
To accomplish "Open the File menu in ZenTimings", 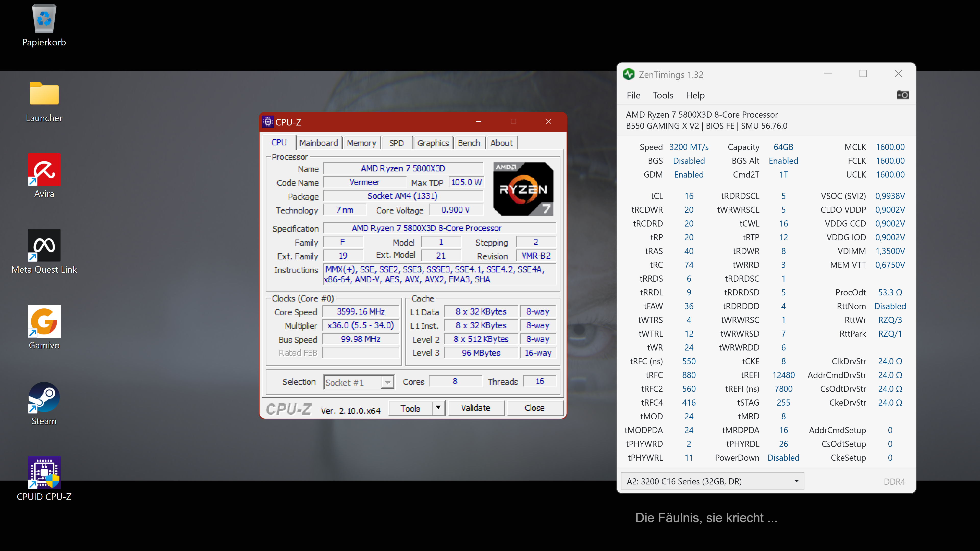I will pyautogui.click(x=633, y=95).
